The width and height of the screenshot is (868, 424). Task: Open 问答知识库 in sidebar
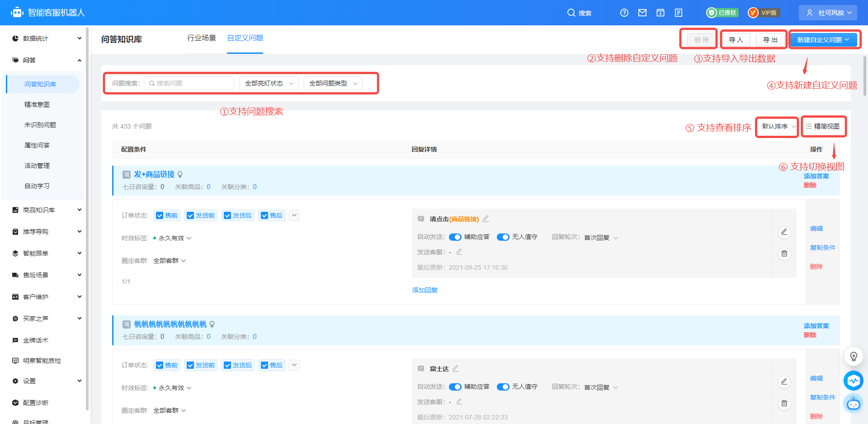pyautogui.click(x=43, y=84)
